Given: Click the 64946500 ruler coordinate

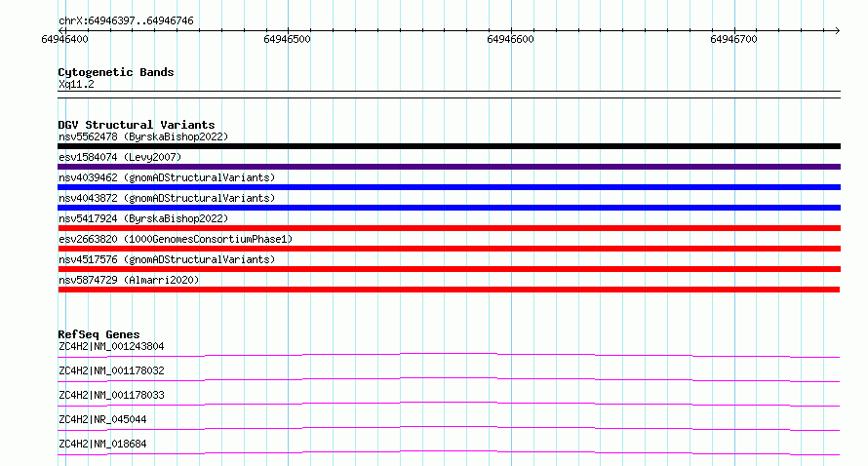Looking at the screenshot, I should point(288,39).
